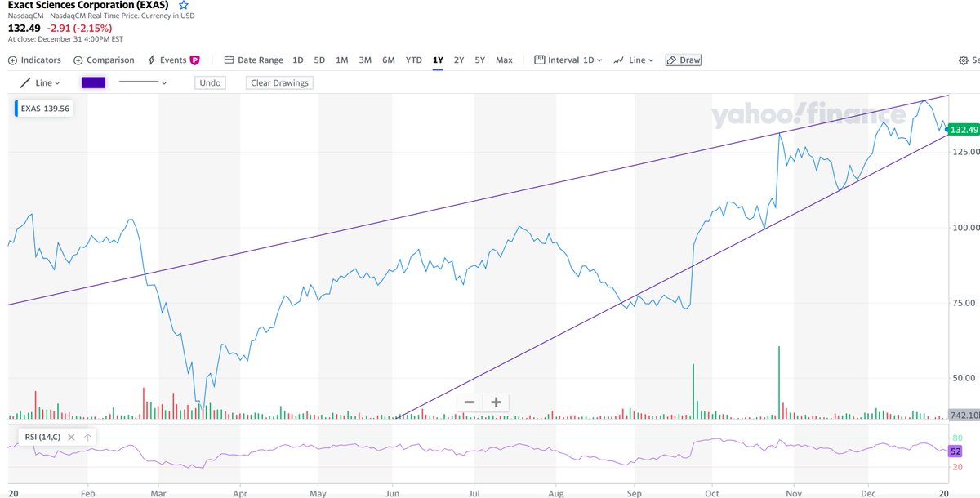Select the YTD time range
This screenshot has width=980, height=498.
414,60
